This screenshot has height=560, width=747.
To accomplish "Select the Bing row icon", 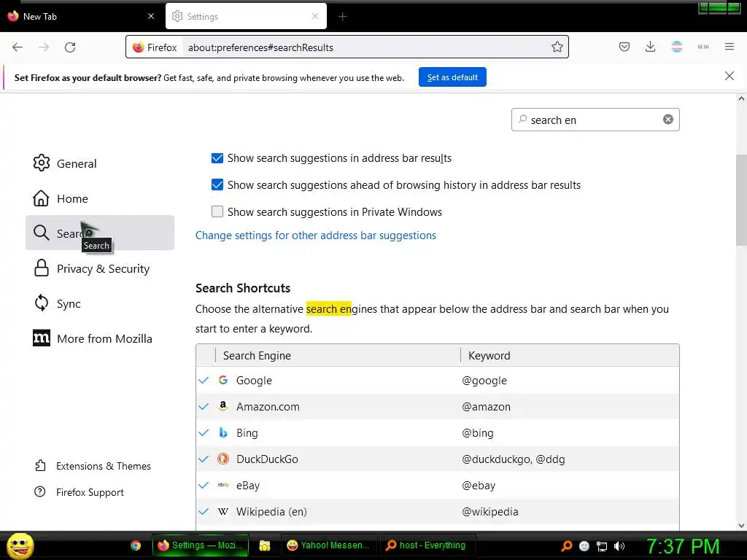I will (223, 432).
